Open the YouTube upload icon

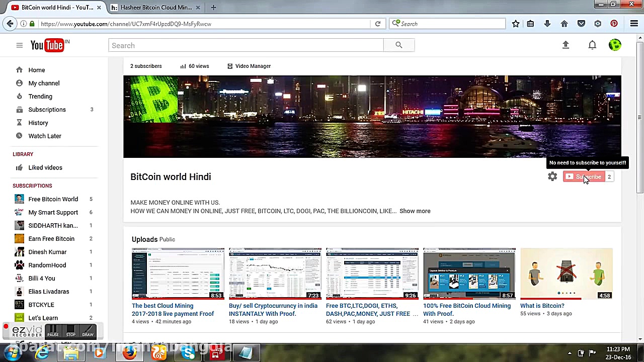[566, 45]
